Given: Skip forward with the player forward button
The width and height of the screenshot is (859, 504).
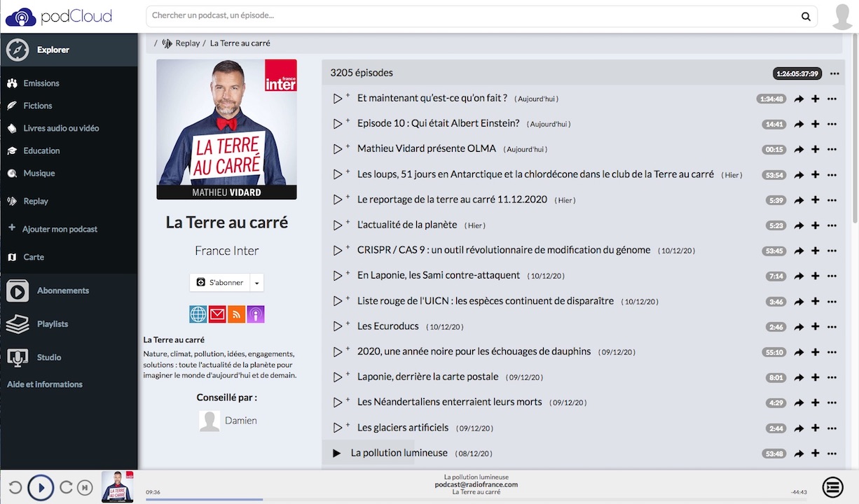Looking at the screenshot, I should pos(66,487).
